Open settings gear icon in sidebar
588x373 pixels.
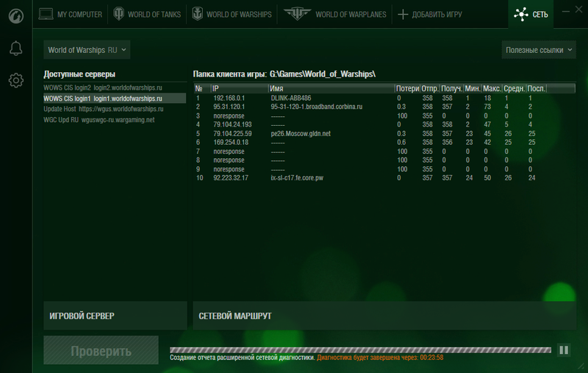click(15, 80)
